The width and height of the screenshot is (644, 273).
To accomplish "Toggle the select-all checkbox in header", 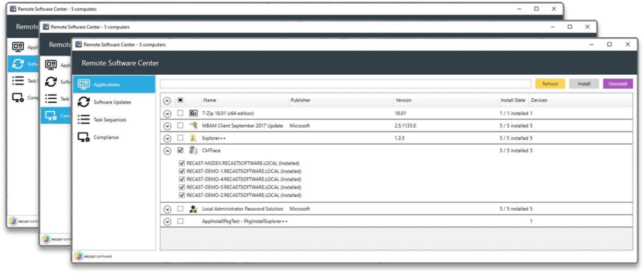I will pyautogui.click(x=180, y=100).
